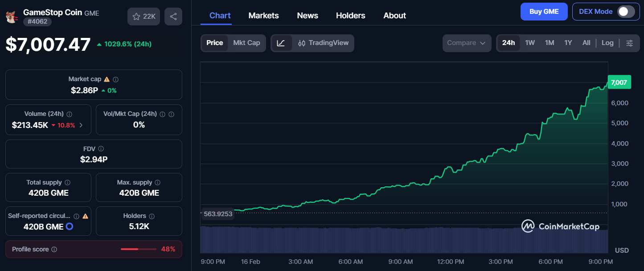
Task: Set chart range to All
Action: pos(586,43)
